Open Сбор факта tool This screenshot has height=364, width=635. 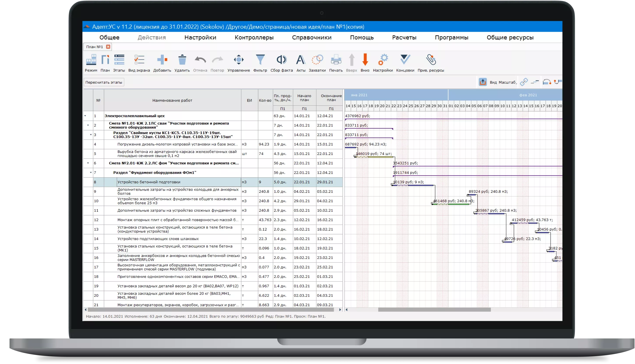(281, 60)
